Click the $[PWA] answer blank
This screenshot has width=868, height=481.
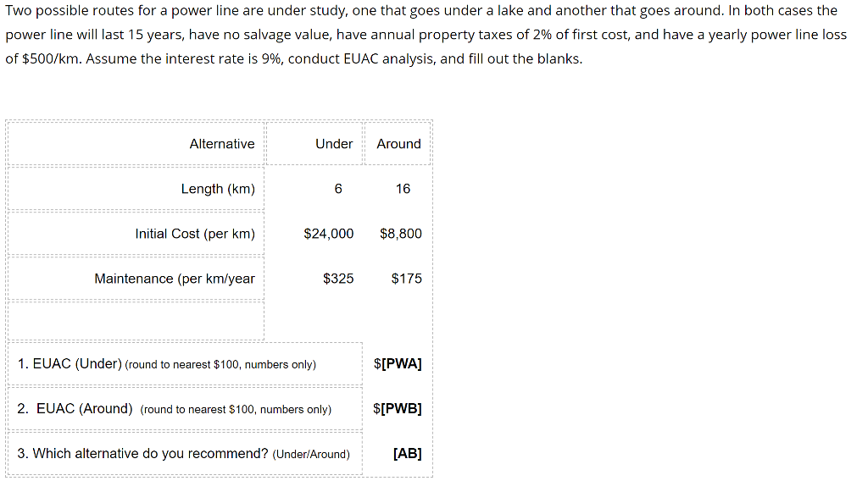tap(398, 364)
